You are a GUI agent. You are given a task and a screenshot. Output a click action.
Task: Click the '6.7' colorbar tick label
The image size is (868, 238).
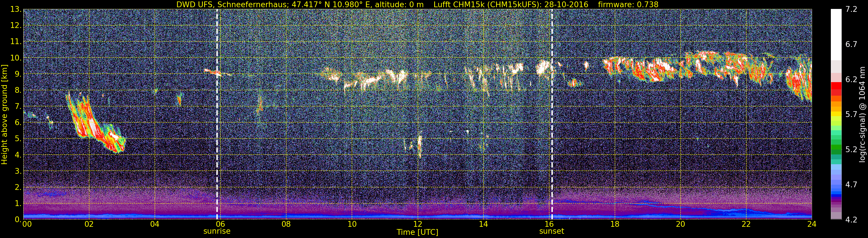click(x=851, y=44)
